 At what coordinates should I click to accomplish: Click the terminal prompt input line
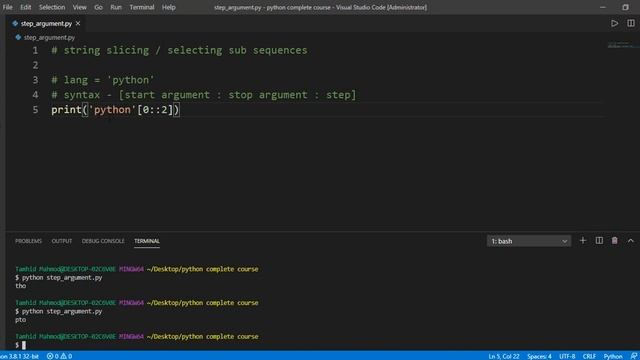(20, 345)
